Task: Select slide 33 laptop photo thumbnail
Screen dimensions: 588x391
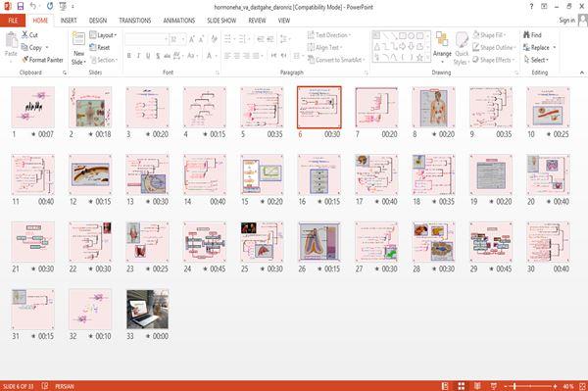Action: point(147,310)
